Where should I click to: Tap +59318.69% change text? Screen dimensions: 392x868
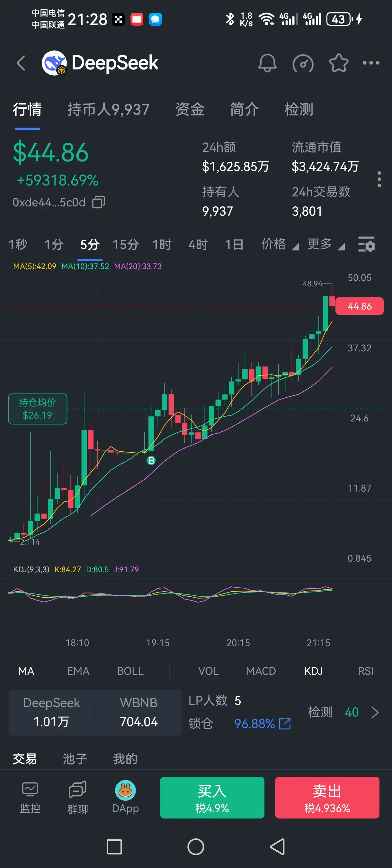pyautogui.click(x=58, y=180)
